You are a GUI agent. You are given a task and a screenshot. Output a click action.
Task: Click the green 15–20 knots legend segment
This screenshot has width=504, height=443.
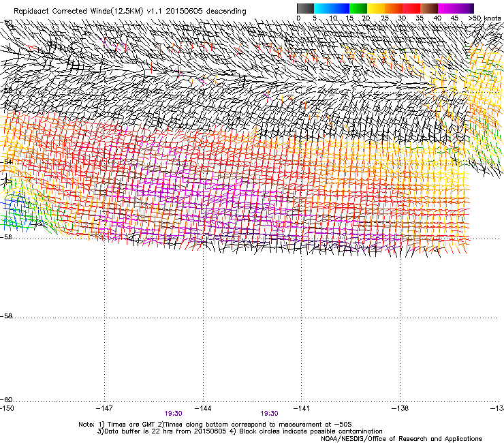358,8
